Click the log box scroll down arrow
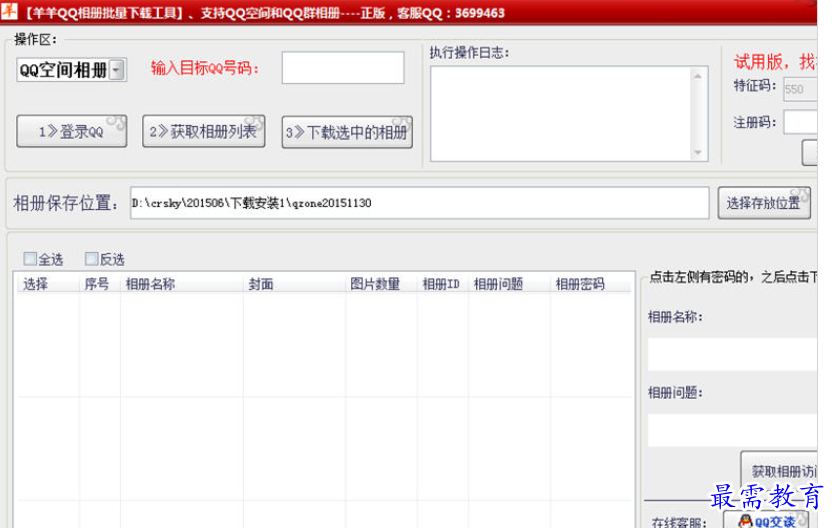 [x=698, y=152]
